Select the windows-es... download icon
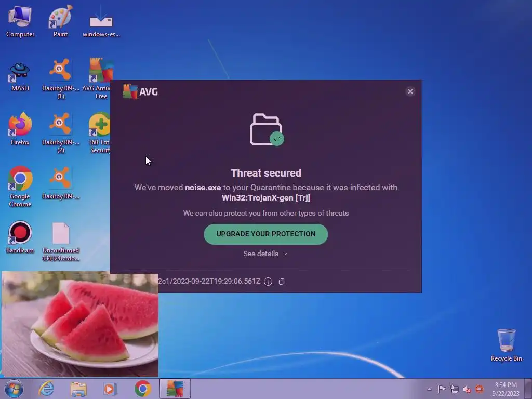This screenshot has width=532, height=399. click(101, 21)
